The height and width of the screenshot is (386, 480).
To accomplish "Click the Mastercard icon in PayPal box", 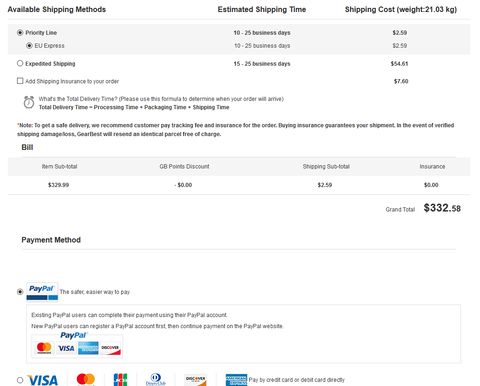I will (x=44, y=348).
